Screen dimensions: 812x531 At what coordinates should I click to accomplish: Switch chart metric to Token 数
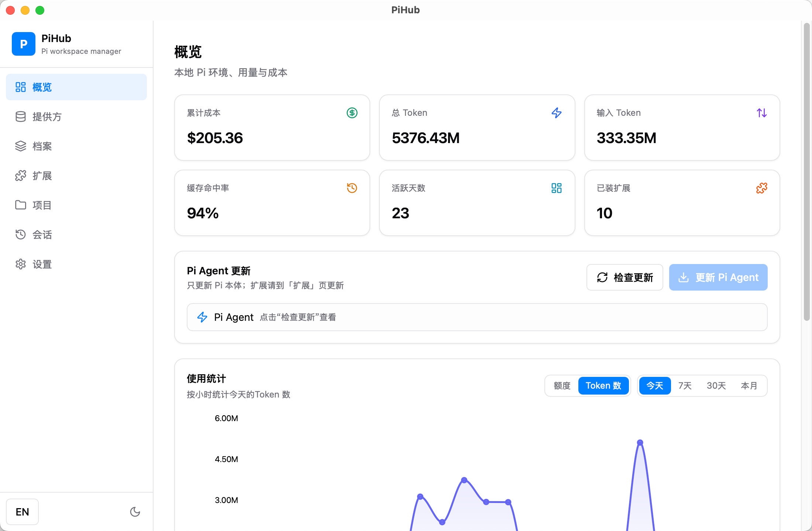(603, 386)
